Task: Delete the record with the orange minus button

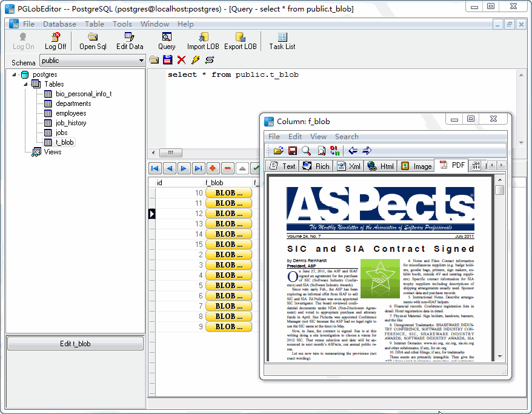Action: [227, 168]
